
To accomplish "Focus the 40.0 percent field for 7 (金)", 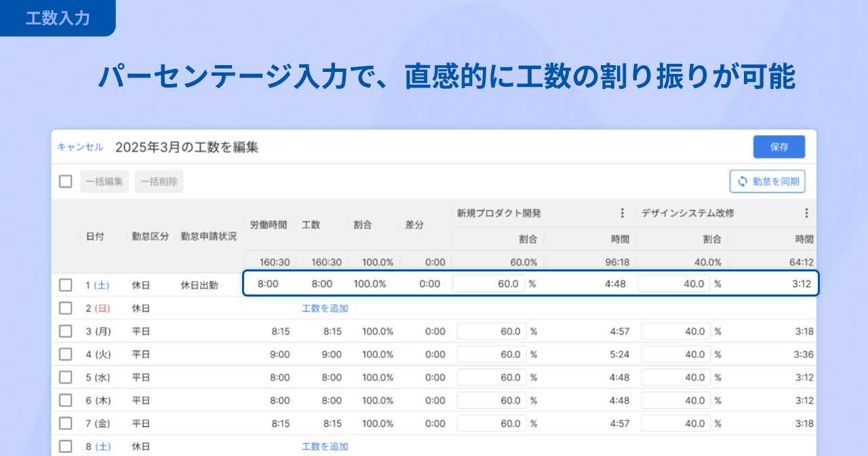I will point(676,423).
